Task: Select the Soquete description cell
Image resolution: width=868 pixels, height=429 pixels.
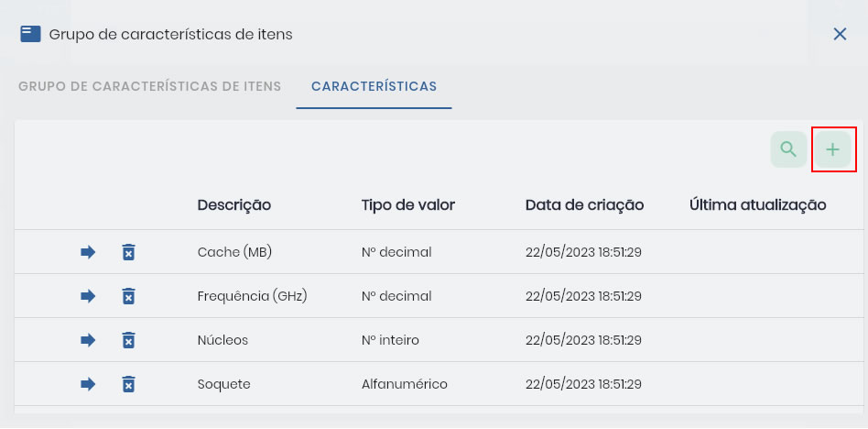Action: click(223, 384)
